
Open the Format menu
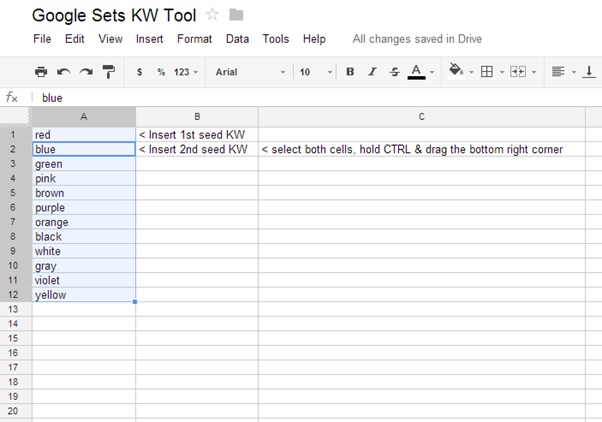[x=194, y=39]
